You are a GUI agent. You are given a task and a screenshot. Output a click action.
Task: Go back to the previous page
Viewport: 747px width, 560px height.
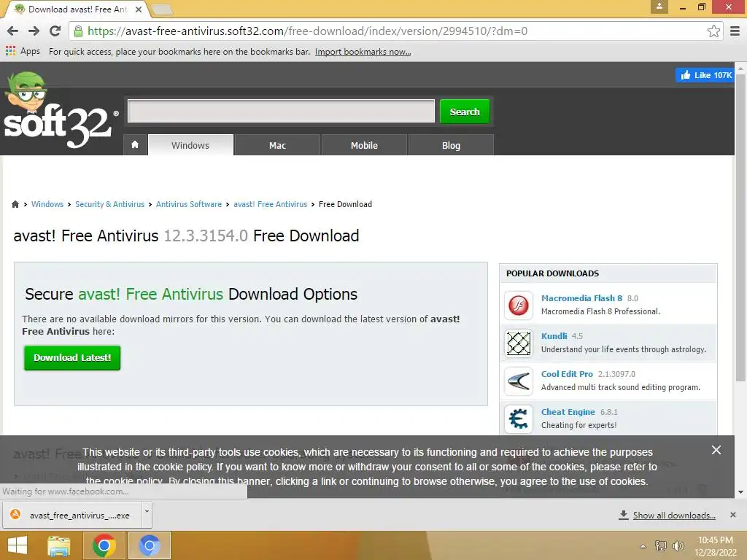pos(13,31)
